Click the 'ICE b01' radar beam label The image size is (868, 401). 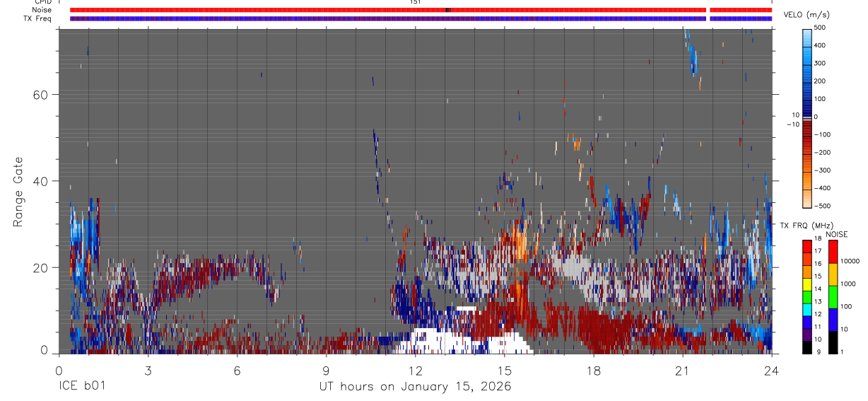81,387
